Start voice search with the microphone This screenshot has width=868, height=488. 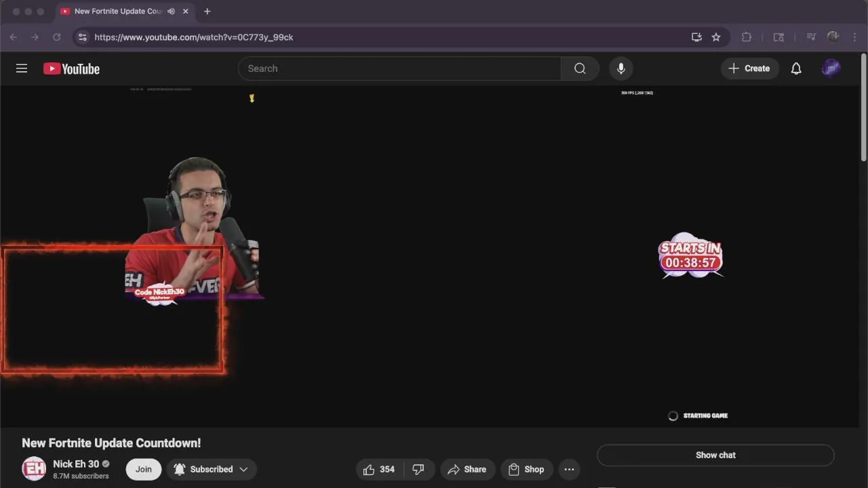pyautogui.click(x=620, y=68)
